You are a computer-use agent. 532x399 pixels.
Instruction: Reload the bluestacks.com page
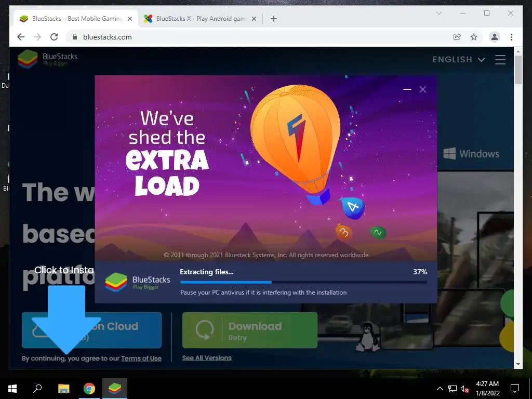(54, 37)
